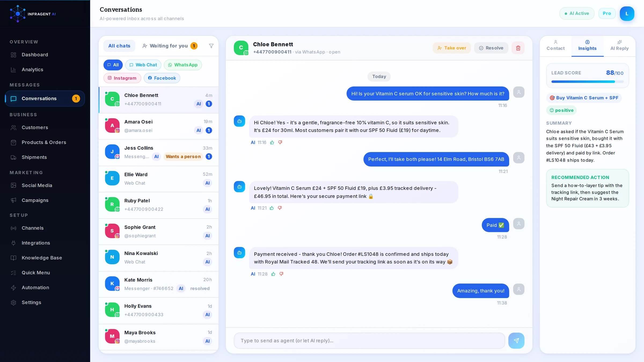Click the Infragent AI logo
Viewport: 644px width, 362px height.
point(32,14)
